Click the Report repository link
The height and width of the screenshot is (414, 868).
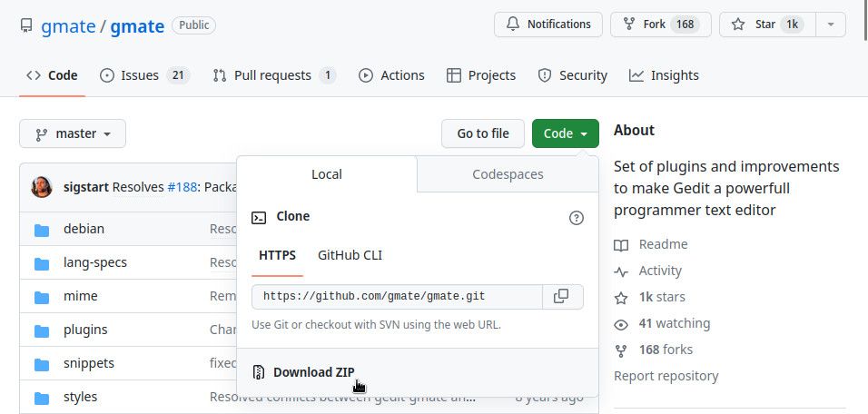[x=666, y=376]
